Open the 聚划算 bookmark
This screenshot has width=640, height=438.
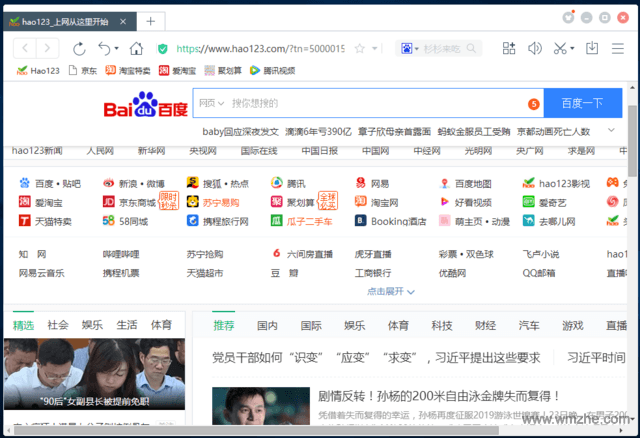(223, 71)
